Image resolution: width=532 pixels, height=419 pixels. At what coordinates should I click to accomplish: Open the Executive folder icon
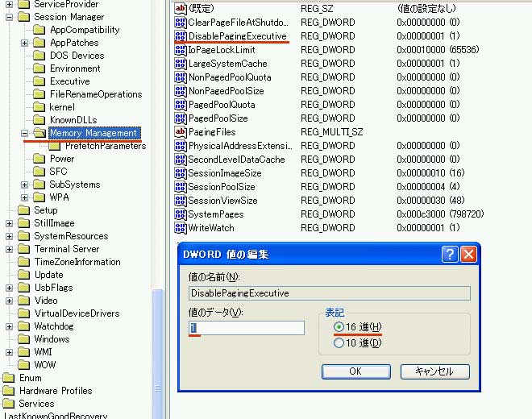click(39, 81)
